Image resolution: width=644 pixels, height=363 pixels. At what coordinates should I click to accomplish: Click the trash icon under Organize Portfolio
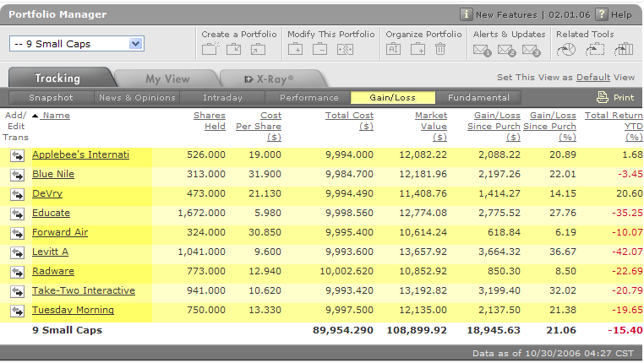[x=440, y=50]
